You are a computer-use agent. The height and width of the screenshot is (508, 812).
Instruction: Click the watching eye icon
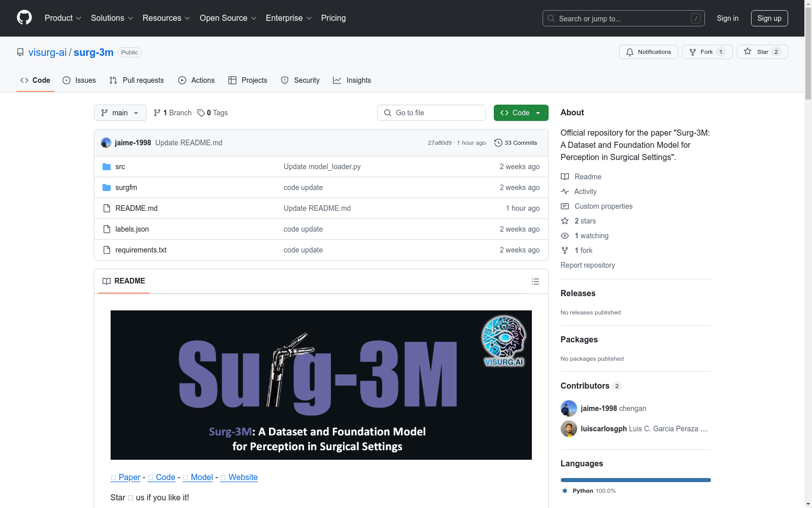pyautogui.click(x=565, y=236)
